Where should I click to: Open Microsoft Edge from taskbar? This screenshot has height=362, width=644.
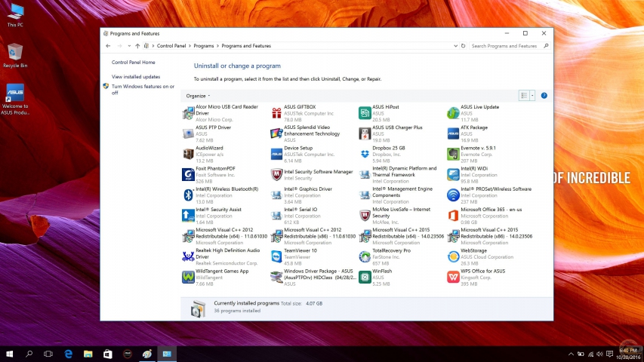(68, 354)
